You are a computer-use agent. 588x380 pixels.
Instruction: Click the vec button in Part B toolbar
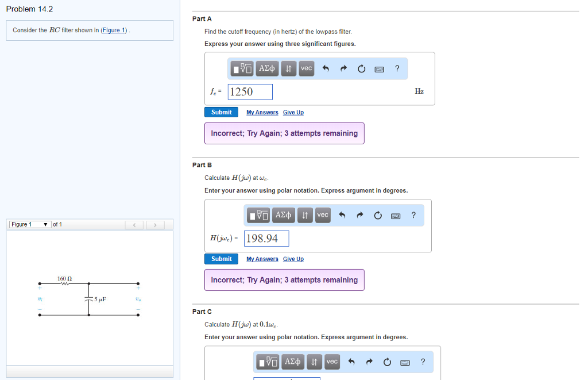323,215
